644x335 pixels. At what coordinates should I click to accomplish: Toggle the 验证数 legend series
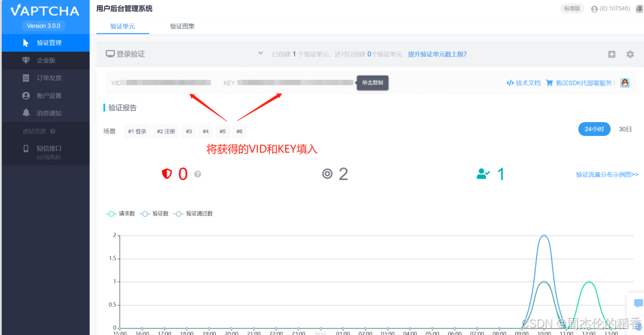[154, 213]
